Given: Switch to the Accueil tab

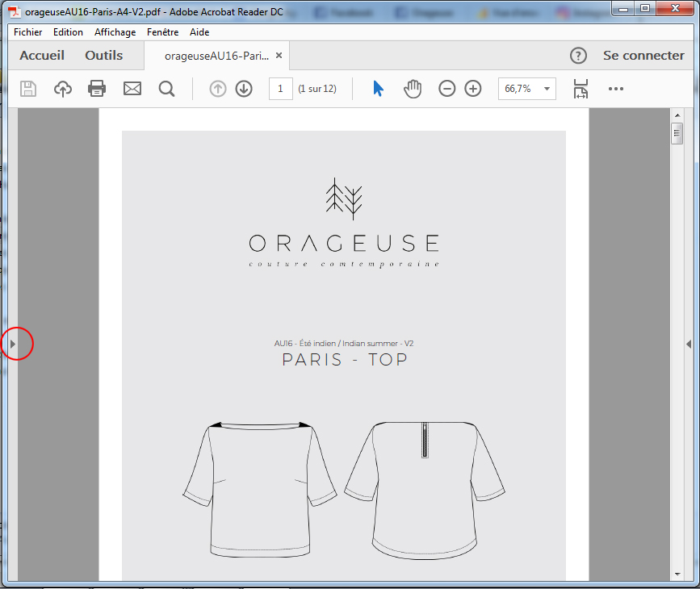Looking at the screenshot, I should click(x=42, y=56).
